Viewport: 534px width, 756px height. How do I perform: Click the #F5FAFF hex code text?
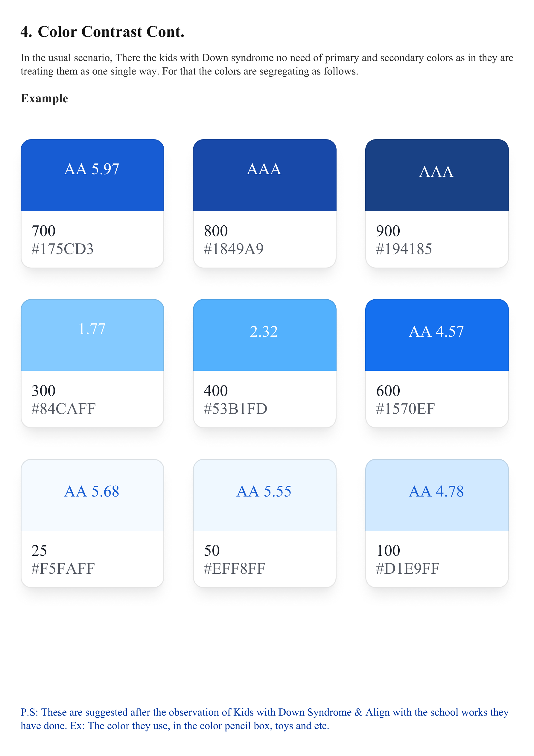[x=63, y=569]
